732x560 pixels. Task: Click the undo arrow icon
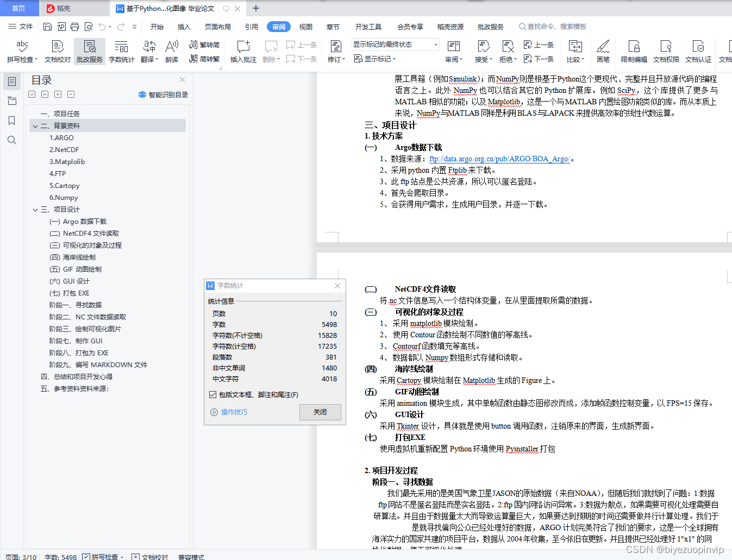(102, 27)
